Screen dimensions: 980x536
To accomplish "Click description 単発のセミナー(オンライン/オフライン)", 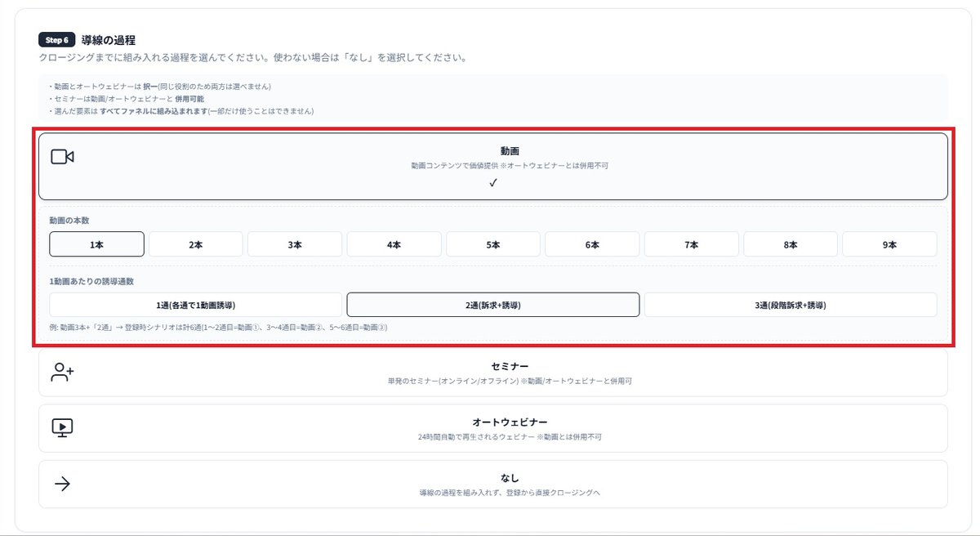I will (x=510, y=382).
